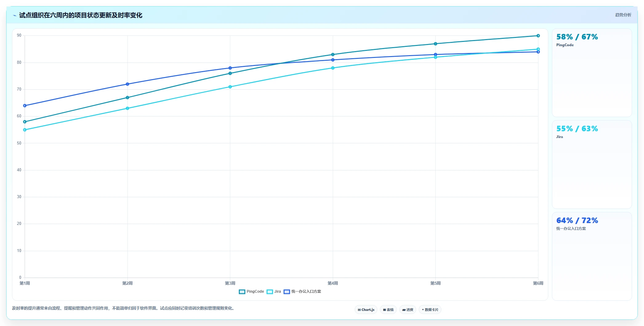The image size is (644, 326).
Task: Click the Jira data point at 第4周
Action: click(333, 68)
